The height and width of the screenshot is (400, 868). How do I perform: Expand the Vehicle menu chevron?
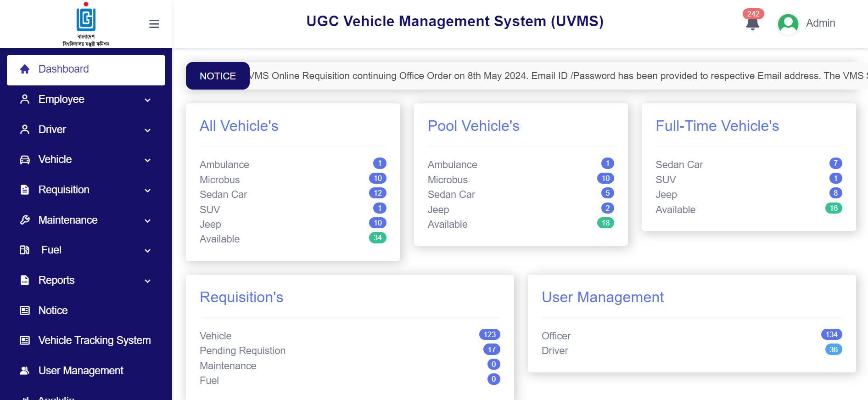148,160
